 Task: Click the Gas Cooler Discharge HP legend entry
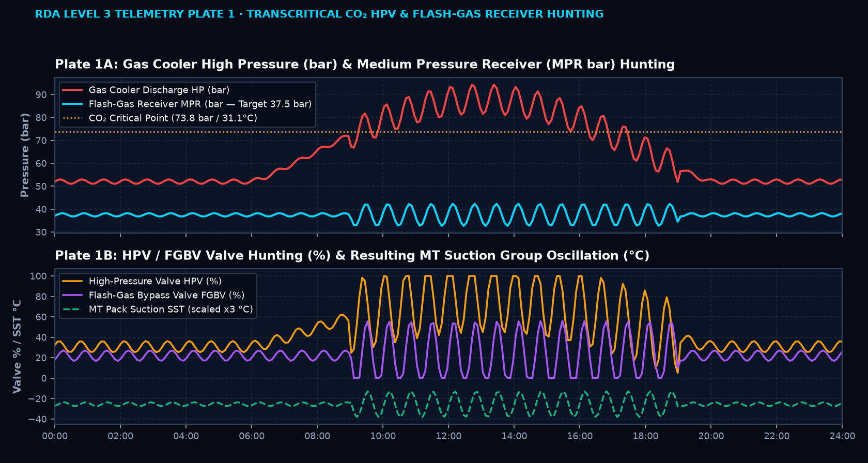point(146,90)
